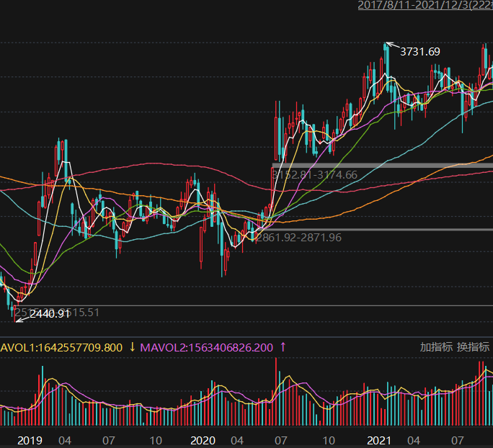Image resolution: width=493 pixels, height=448 pixels.
Task: Click 换指标 to switch indicator
Action: (x=473, y=347)
